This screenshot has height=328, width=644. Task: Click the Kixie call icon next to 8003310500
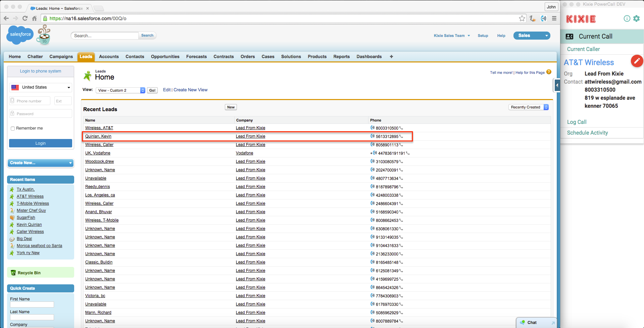click(x=372, y=128)
